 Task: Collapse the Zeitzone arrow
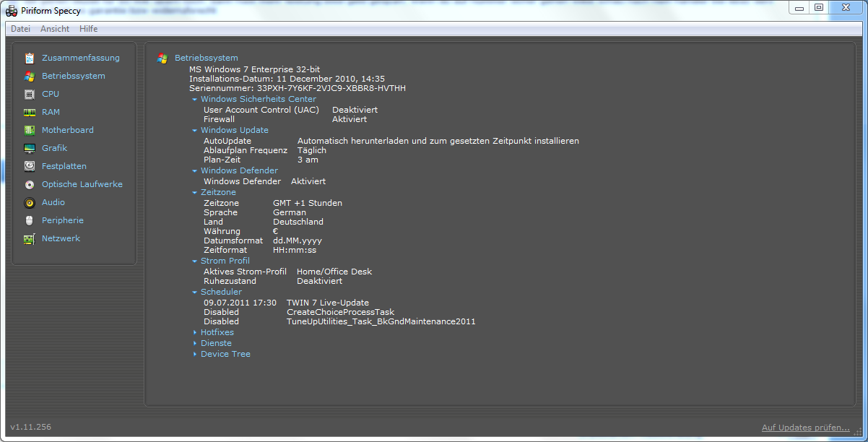(x=195, y=193)
